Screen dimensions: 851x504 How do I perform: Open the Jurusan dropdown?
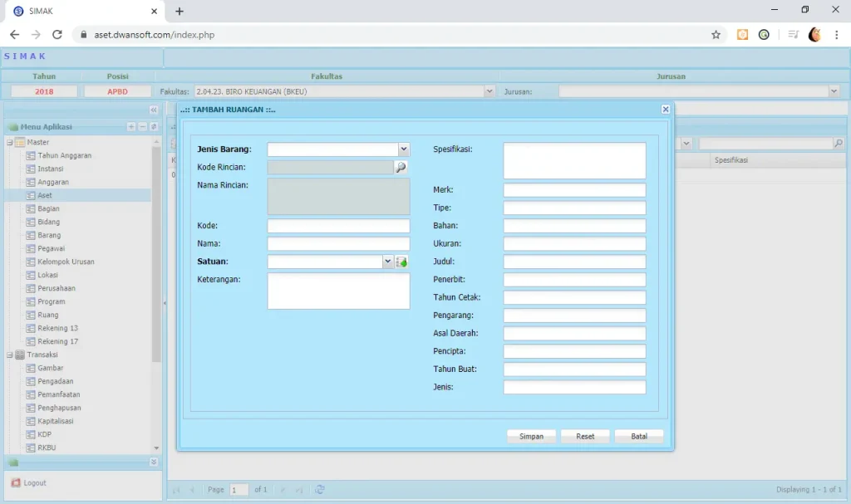pyautogui.click(x=834, y=91)
